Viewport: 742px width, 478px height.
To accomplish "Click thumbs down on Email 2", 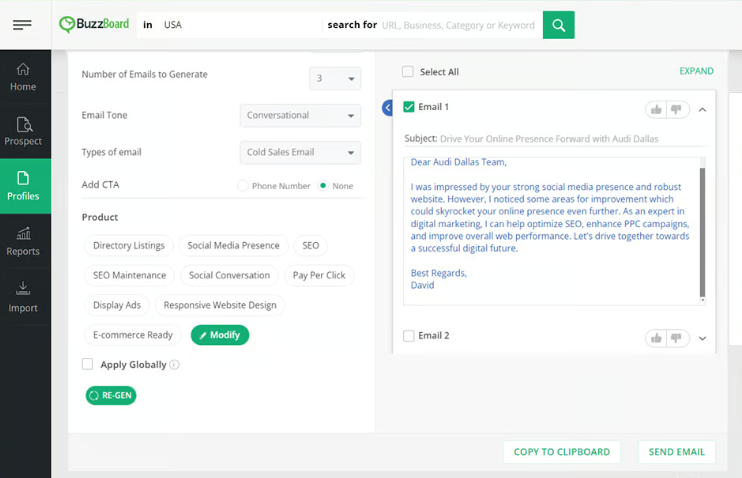I will [677, 338].
